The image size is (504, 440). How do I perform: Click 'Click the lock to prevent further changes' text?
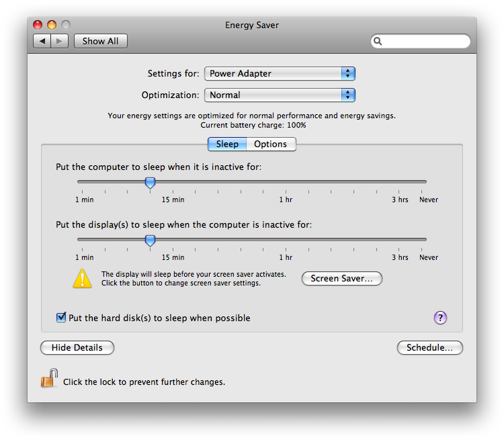[144, 382]
